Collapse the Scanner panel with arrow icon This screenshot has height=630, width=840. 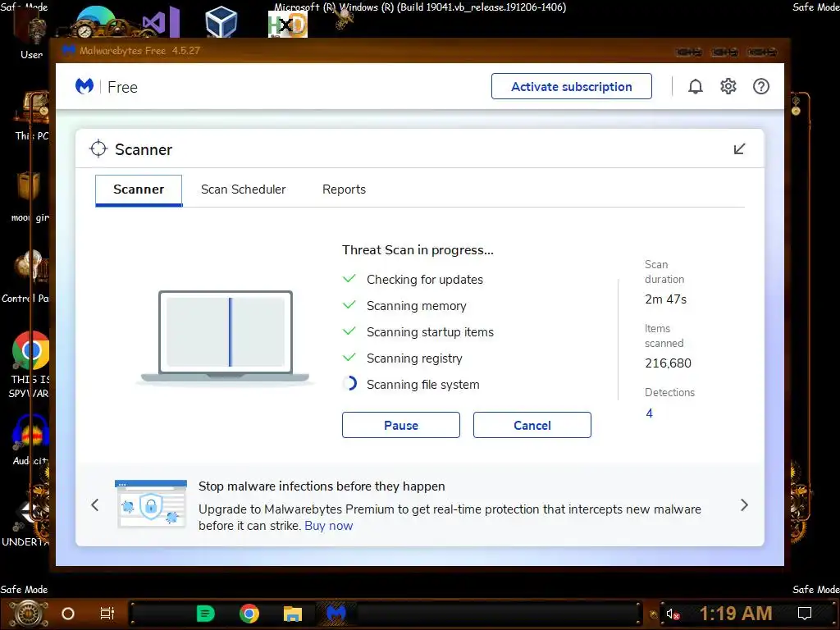click(739, 149)
